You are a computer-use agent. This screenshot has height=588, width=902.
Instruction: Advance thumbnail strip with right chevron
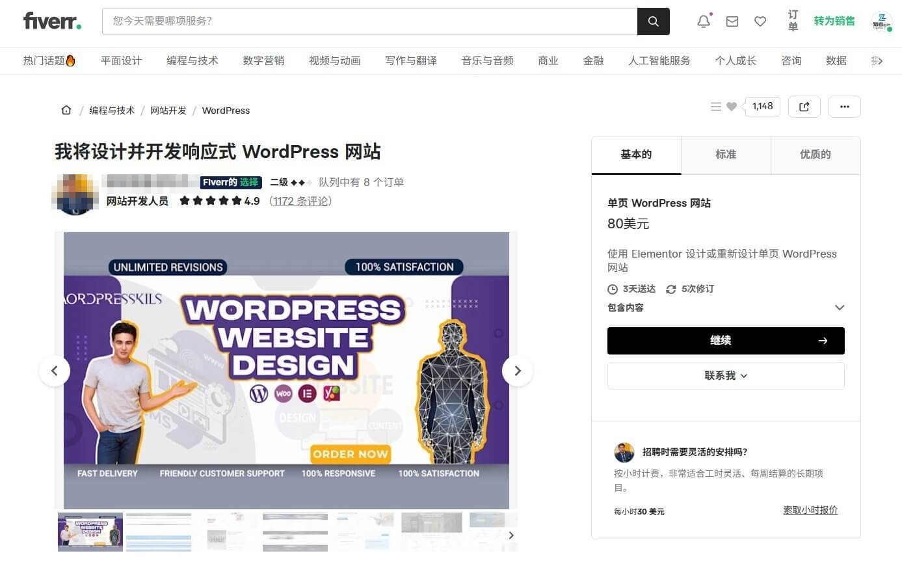(x=511, y=535)
